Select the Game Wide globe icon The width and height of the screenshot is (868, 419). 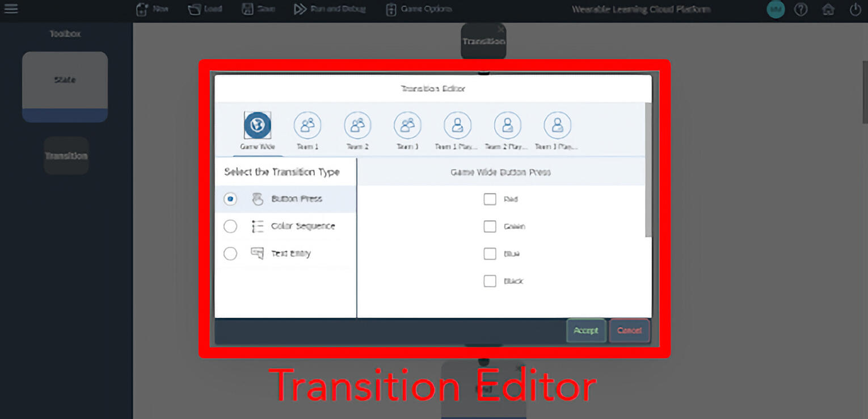(258, 126)
